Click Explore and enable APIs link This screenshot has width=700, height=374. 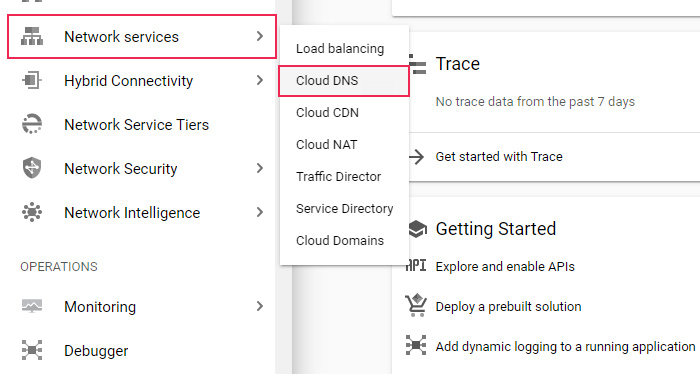505,266
